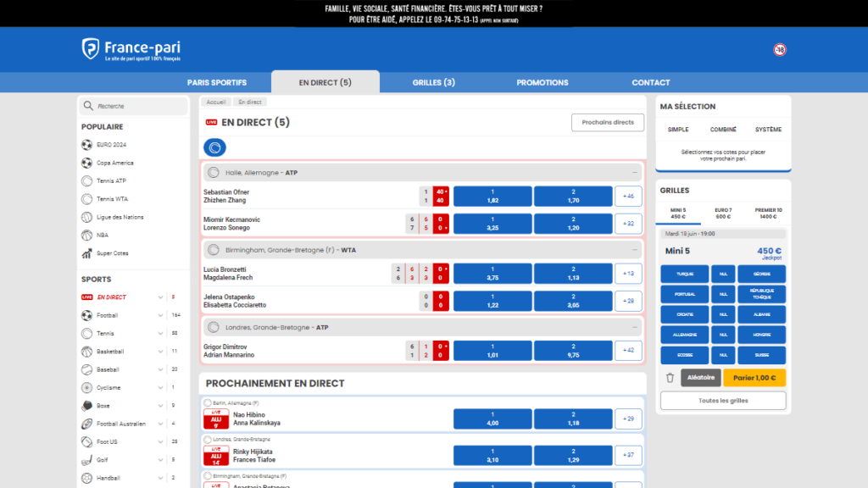The height and width of the screenshot is (488, 868).
Task: Pick ÉCOSSE in Mini 5 grid
Action: click(685, 355)
